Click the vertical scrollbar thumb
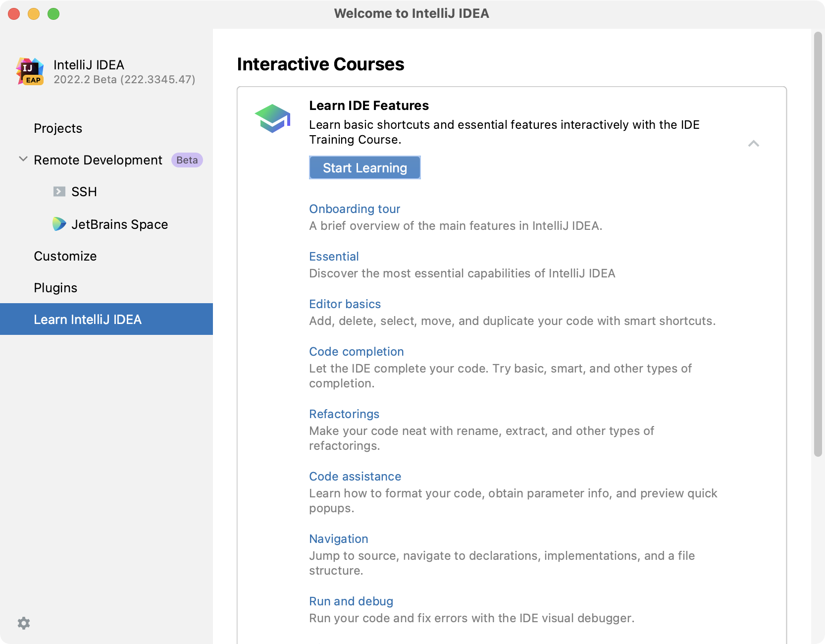 pos(818,244)
